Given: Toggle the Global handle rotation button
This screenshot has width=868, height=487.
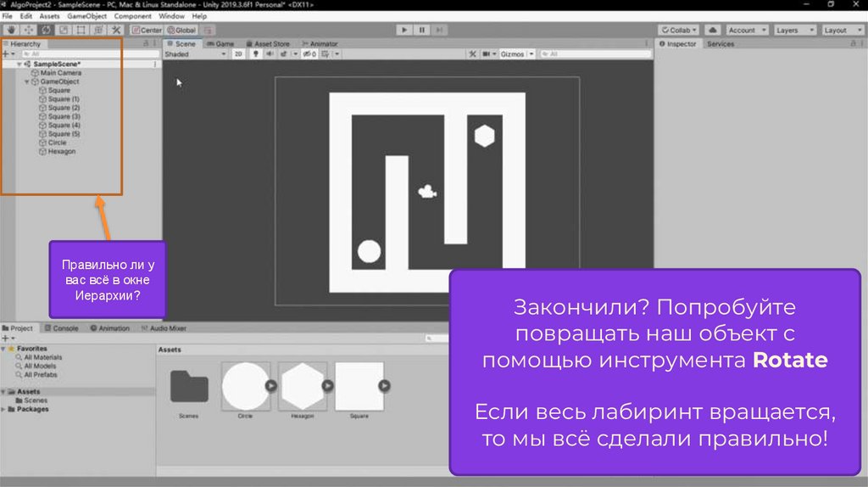Looking at the screenshot, I should (181, 30).
